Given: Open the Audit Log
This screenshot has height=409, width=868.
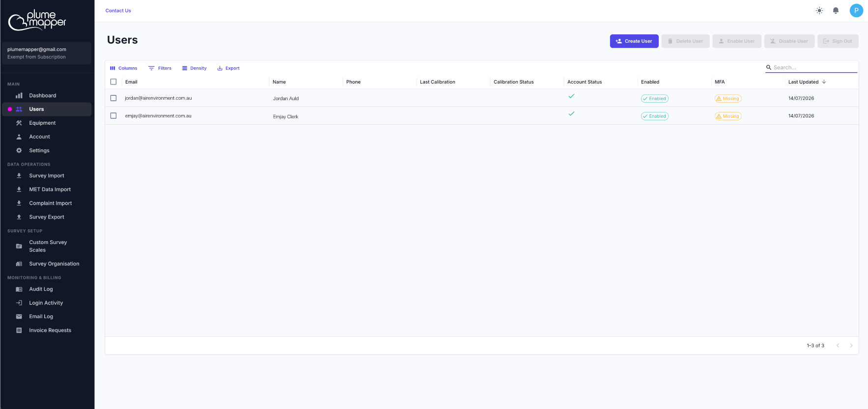Looking at the screenshot, I should [x=47, y=289].
